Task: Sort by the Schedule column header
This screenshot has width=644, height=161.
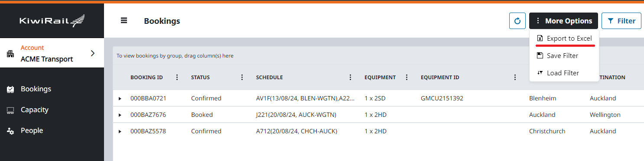Action: click(270, 77)
